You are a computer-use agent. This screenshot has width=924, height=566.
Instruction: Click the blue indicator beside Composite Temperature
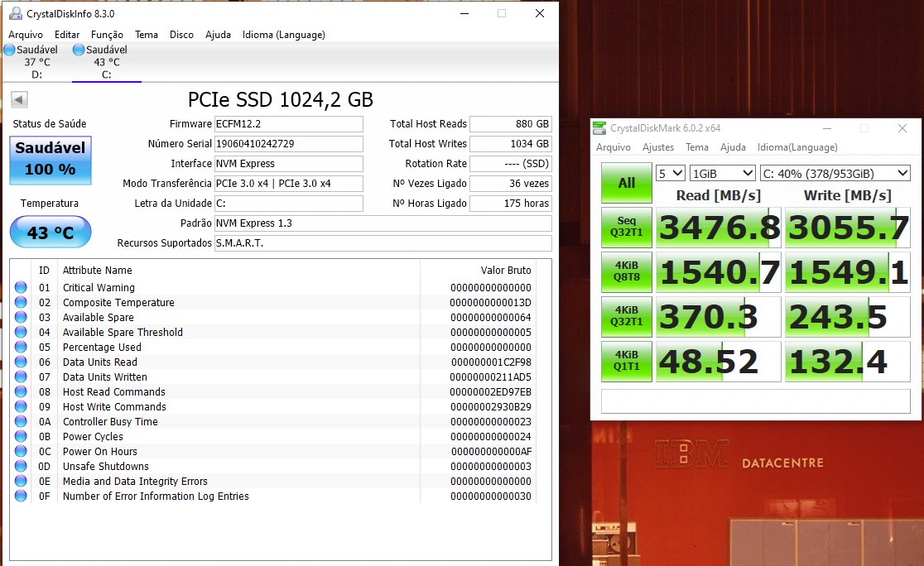[x=21, y=302]
